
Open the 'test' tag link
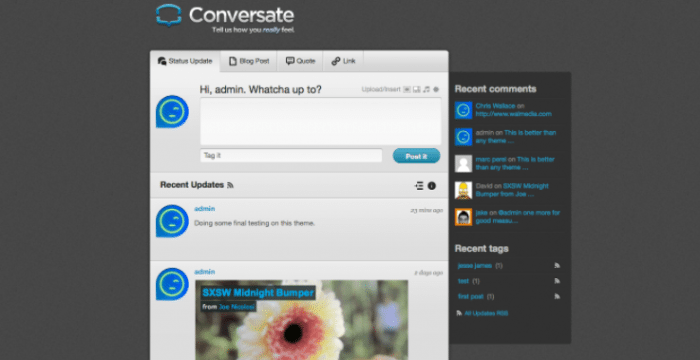(x=463, y=281)
